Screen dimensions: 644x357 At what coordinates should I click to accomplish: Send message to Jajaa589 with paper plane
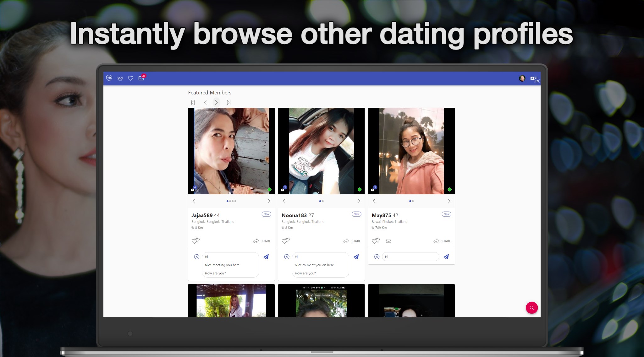pos(266,257)
